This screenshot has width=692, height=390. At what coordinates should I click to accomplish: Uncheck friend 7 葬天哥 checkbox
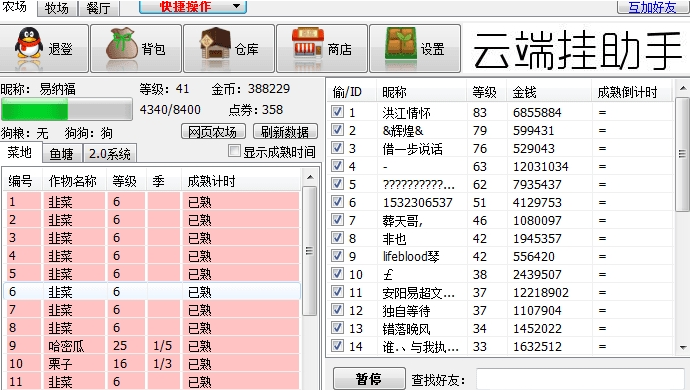pyautogui.click(x=338, y=220)
